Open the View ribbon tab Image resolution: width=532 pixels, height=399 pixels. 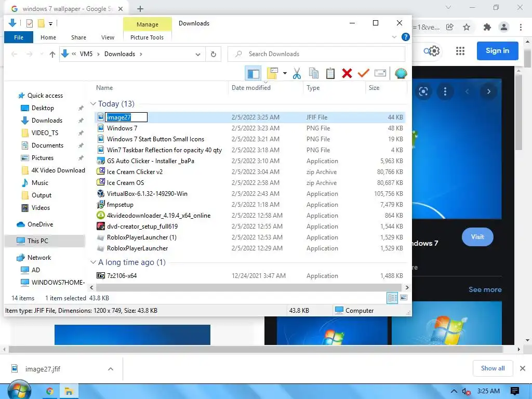(108, 37)
